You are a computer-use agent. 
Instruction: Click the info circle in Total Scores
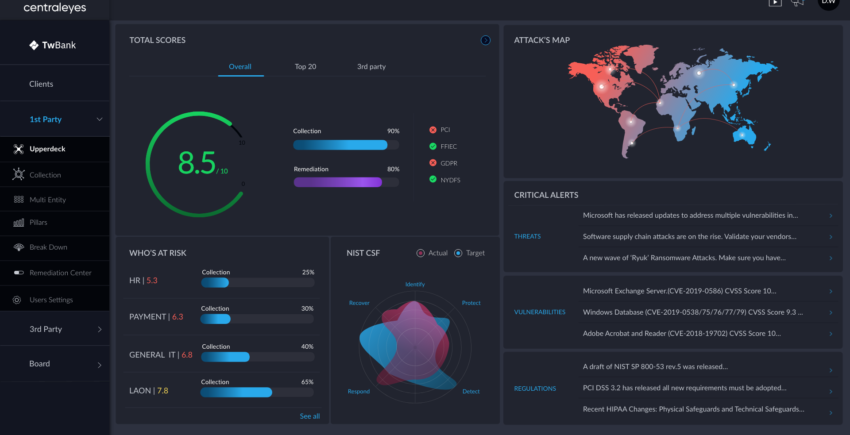(486, 40)
